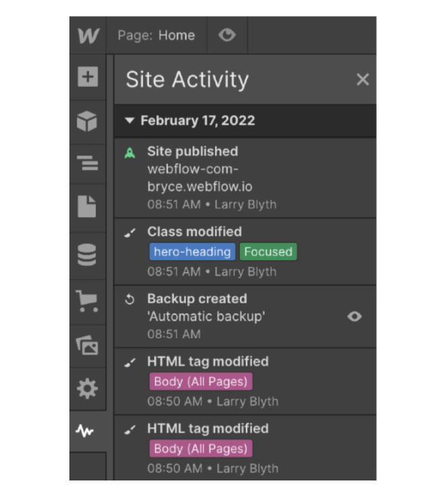Select the Site Activity pulse icon
This screenshot has width=448, height=498.
(x=84, y=431)
